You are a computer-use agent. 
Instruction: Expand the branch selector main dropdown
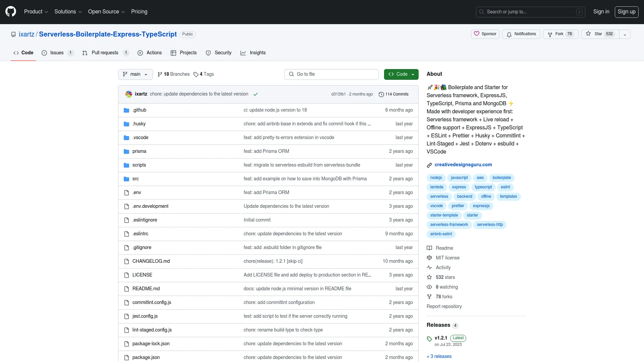click(136, 74)
